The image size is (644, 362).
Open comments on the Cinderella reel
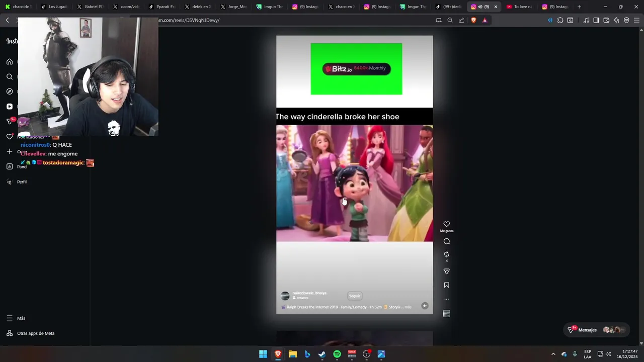click(x=446, y=241)
